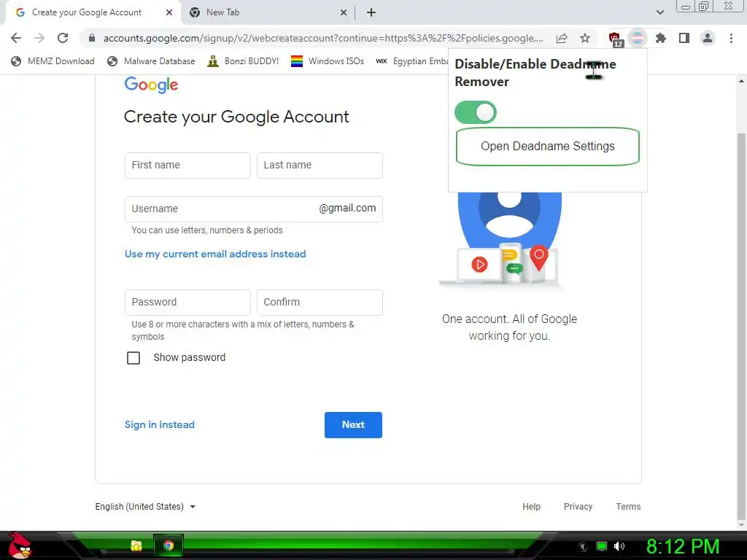Toggle the browser side panel
Image resolution: width=747 pixels, height=560 pixels.
pyautogui.click(x=684, y=38)
